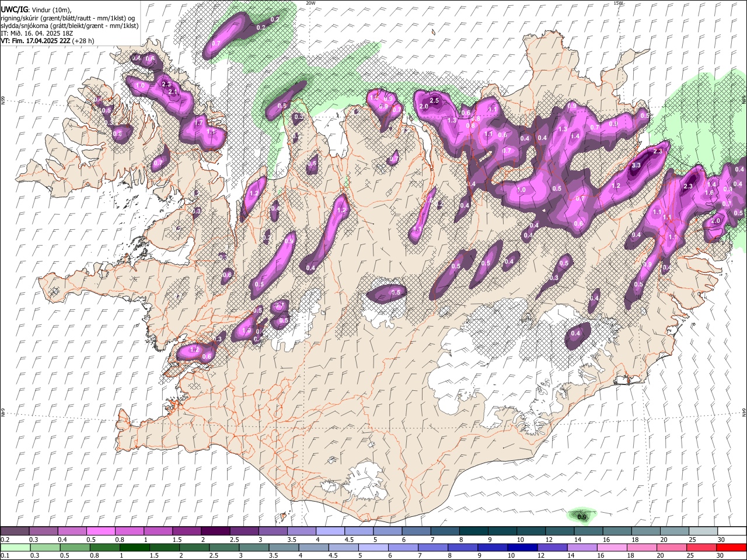Click the '20W' longitude label at the top edge

(310, 3)
